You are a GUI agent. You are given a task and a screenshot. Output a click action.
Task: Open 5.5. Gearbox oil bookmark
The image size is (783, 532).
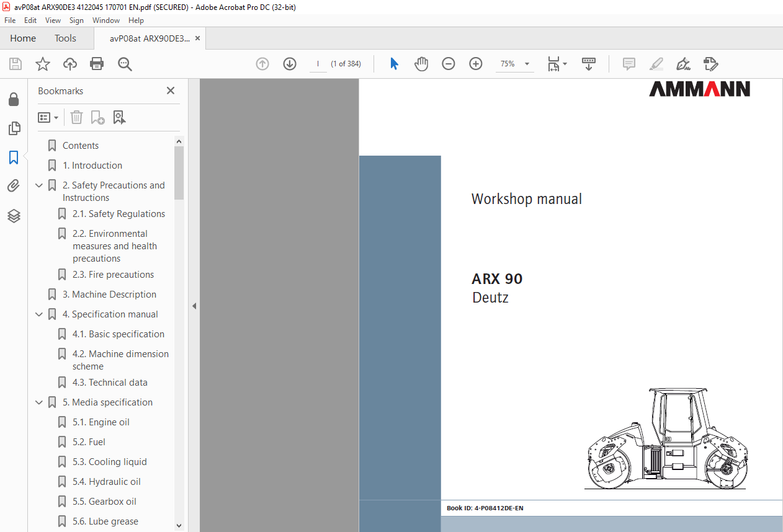tap(104, 502)
